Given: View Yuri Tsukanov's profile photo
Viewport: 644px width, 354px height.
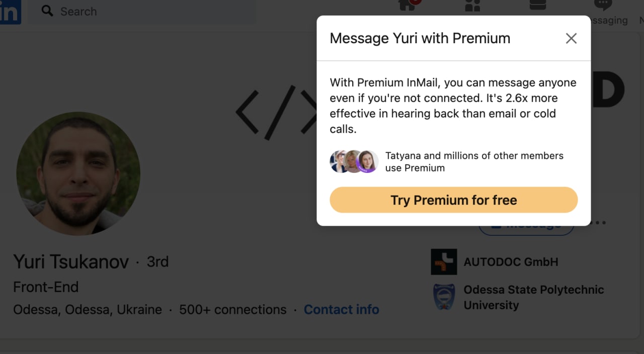Looking at the screenshot, I should coord(78,173).
